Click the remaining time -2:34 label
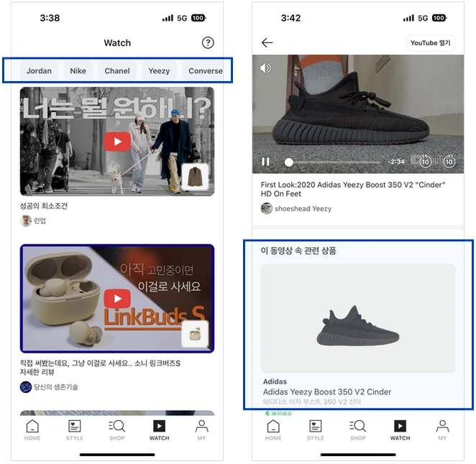This screenshot has width=476, height=464. [x=396, y=162]
